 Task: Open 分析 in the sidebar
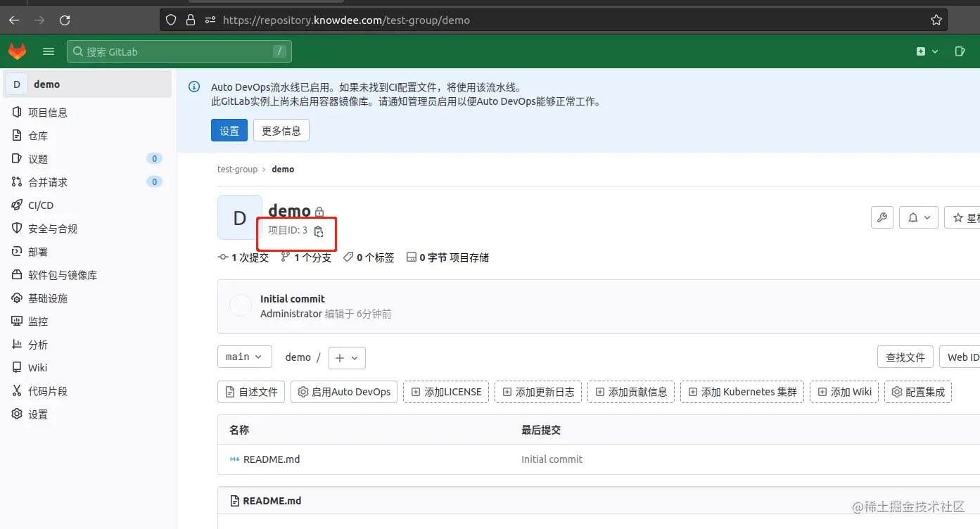pos(88,345)
